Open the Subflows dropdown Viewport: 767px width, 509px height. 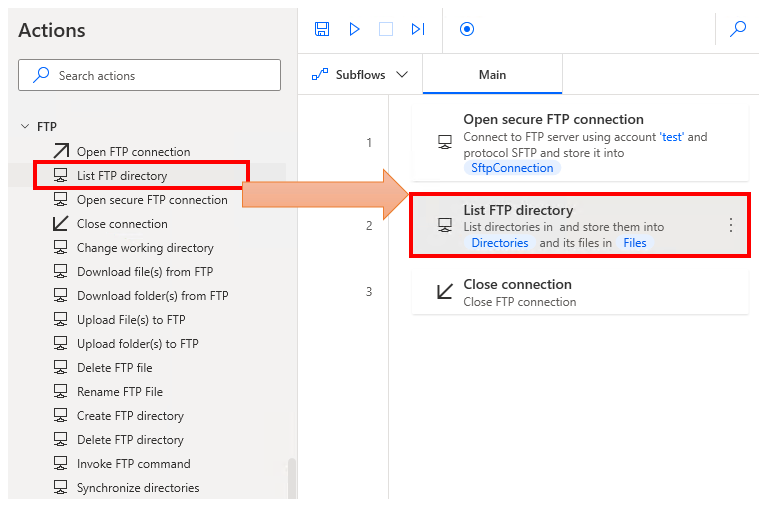tap(360, 75)
